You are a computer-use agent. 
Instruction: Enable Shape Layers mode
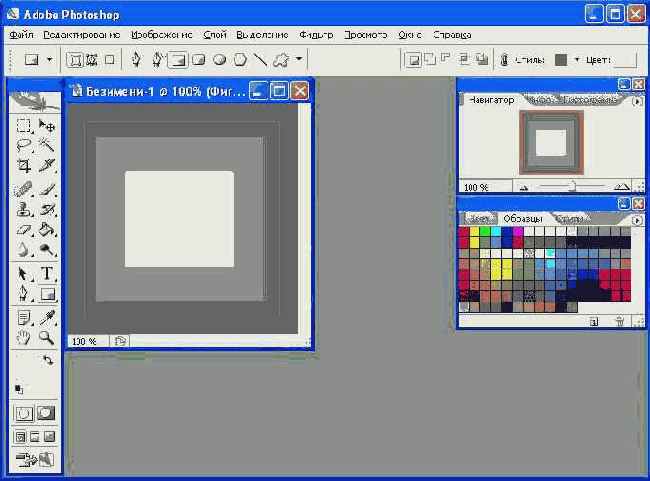click(x=75, y=60)
